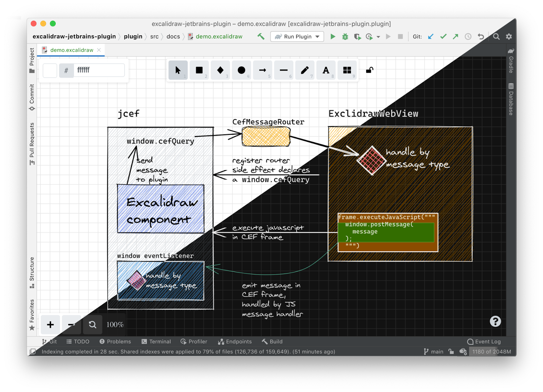Viewport: 543px width, 392px height.
Task: Click the zoom in plus button
Action: (x=50, y=325)
